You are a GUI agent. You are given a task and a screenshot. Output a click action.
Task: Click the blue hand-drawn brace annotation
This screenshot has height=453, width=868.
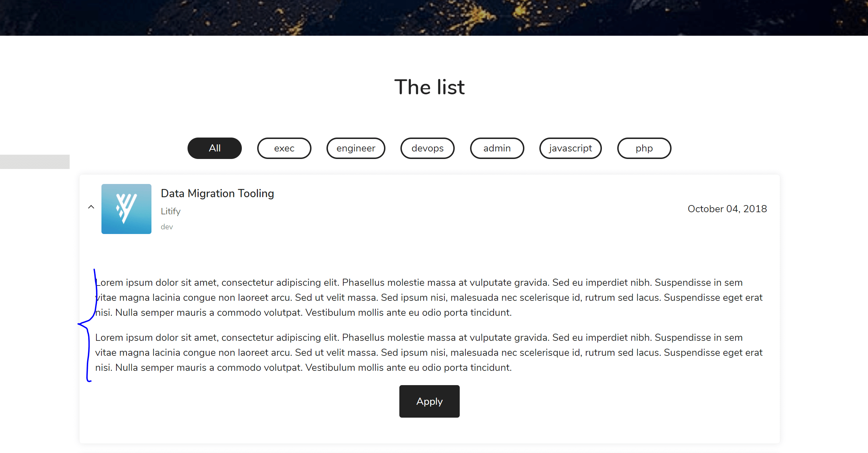tap(88, 325)
